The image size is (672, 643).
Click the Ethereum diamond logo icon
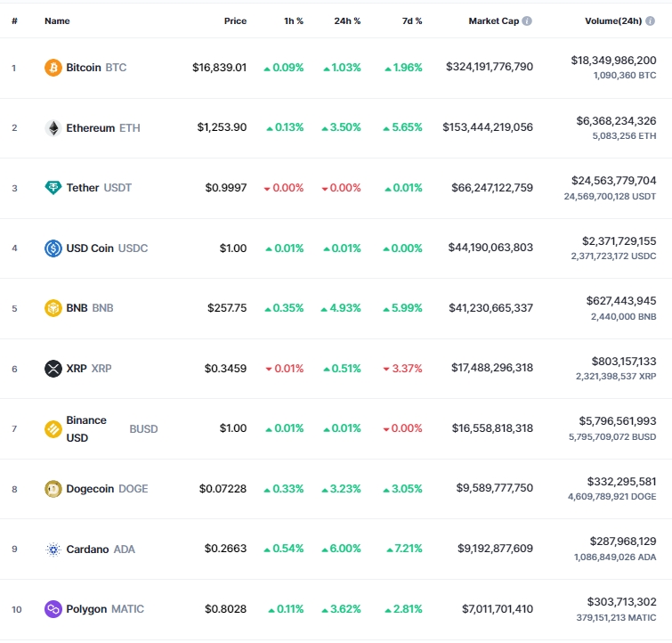point(53,128)
